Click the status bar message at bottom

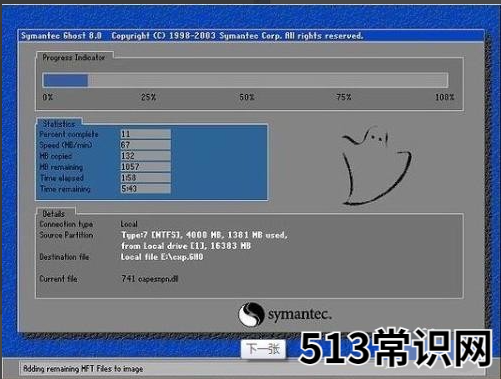click(x=83, y=369)
